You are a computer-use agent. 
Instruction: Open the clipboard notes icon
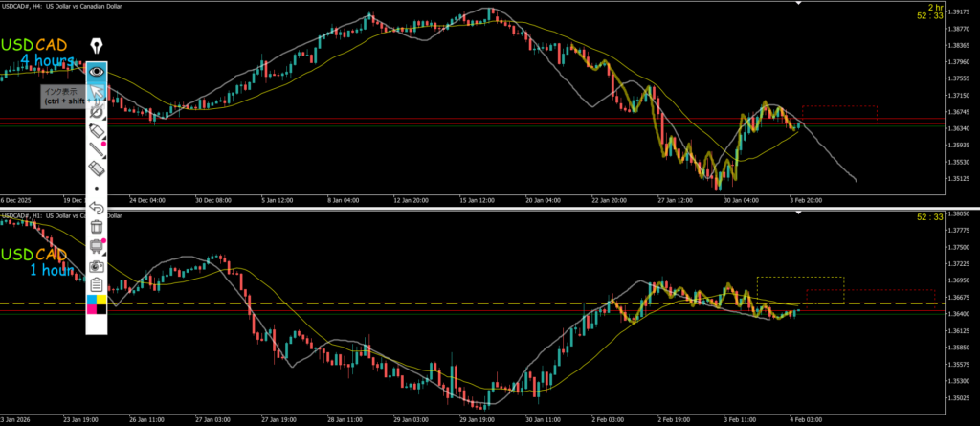point(96,284)
